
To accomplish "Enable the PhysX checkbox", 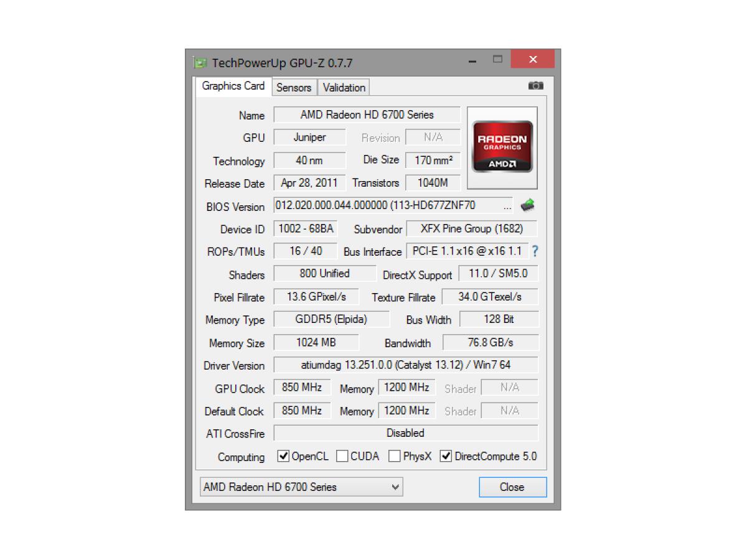I will 394,456.
